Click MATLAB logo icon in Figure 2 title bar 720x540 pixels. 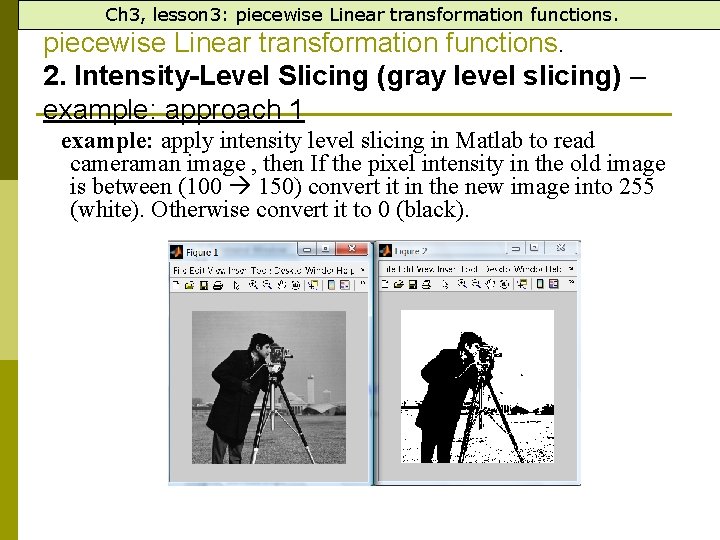pos(385,251)
